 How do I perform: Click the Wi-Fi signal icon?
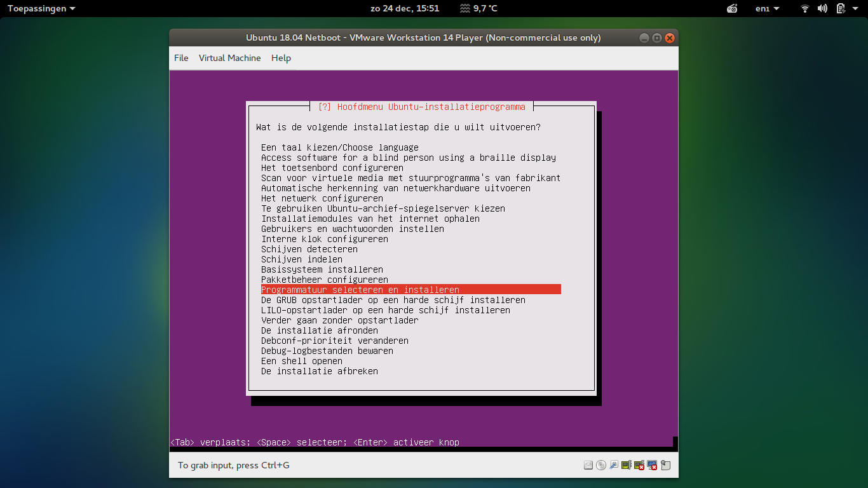pos(805,8)
